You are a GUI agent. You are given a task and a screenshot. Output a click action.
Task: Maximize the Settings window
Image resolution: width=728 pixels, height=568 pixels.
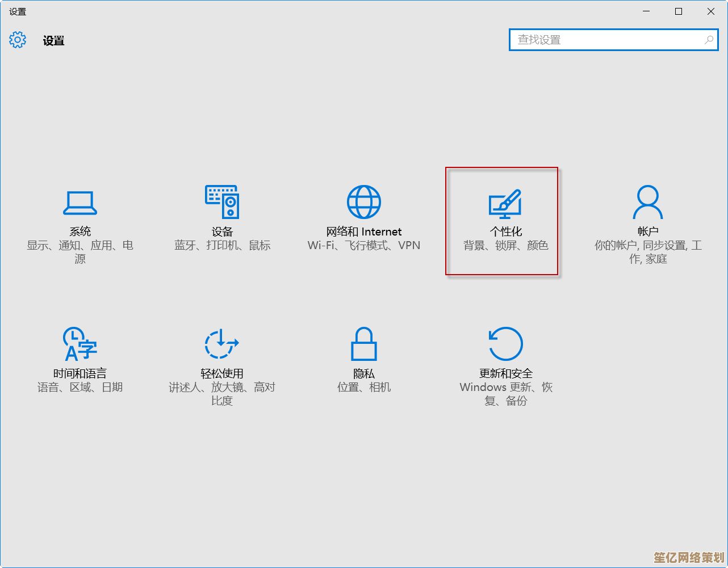coord(679,11)
